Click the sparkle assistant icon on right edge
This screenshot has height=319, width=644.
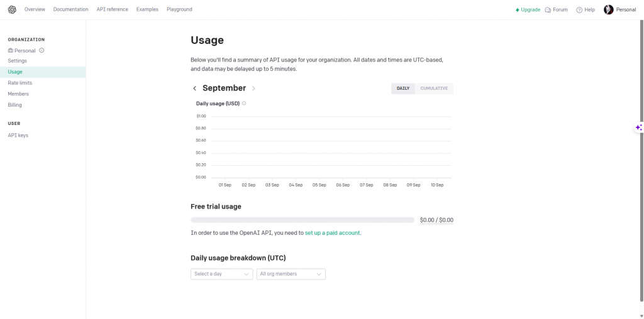pos(638,127)
